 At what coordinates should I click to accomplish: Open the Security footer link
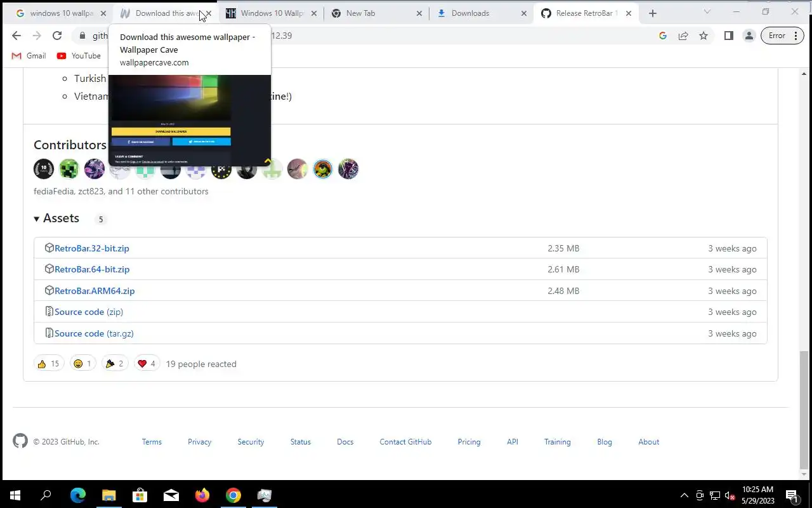251,442
